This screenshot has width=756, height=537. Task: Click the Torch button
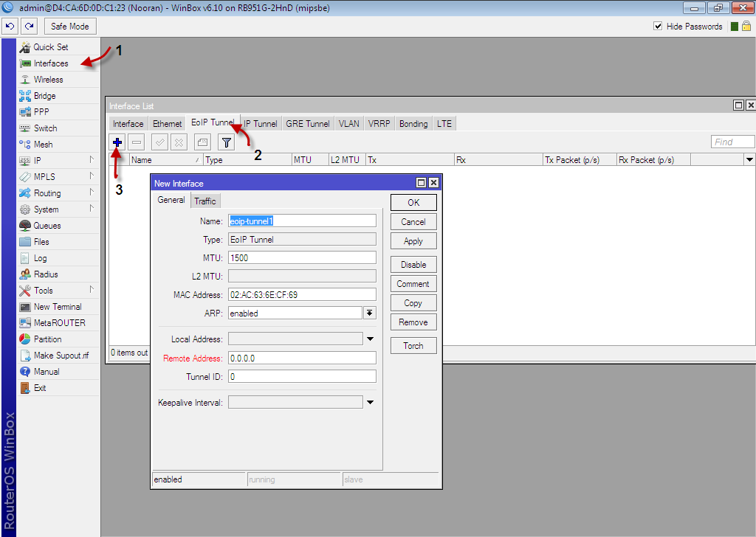(413, 346)
